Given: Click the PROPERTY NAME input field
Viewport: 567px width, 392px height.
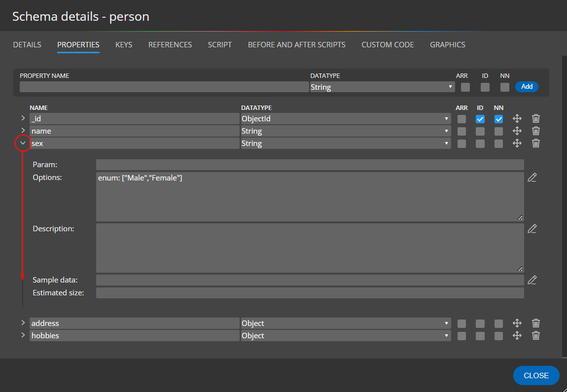Looking at the screenshot, I should [x=164, y=87].
